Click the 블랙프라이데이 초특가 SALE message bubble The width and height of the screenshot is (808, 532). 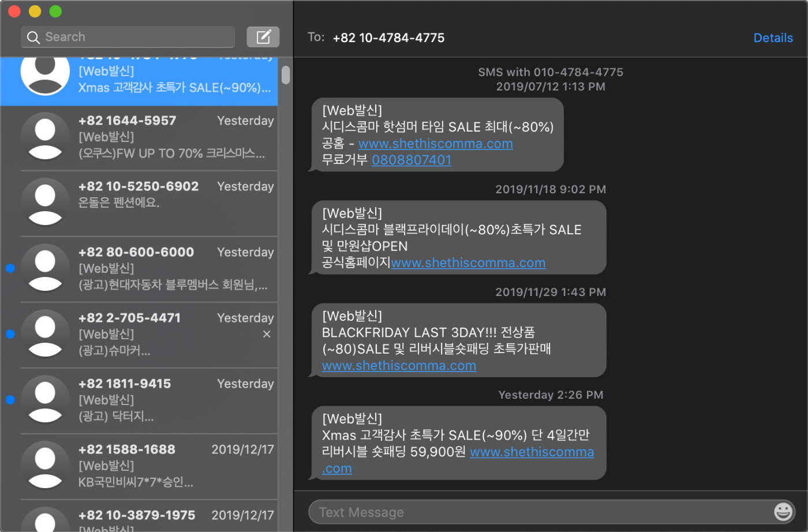pos(458,237)
